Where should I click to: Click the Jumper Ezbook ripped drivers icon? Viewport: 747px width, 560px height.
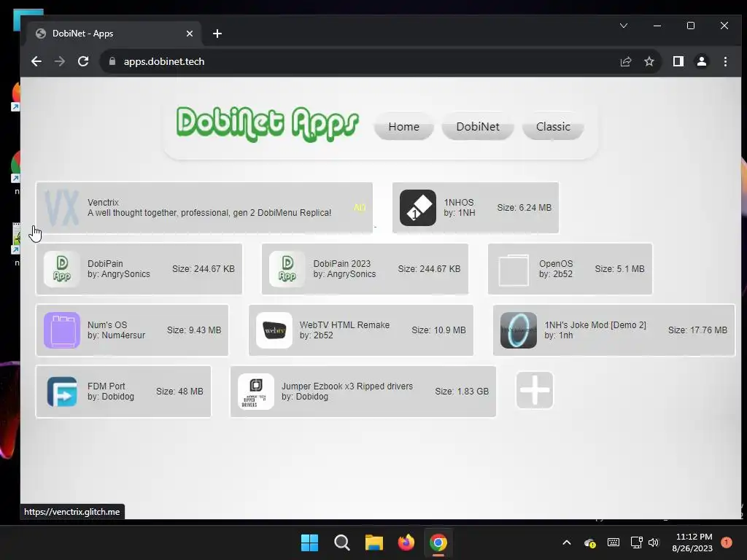(256, 392)
